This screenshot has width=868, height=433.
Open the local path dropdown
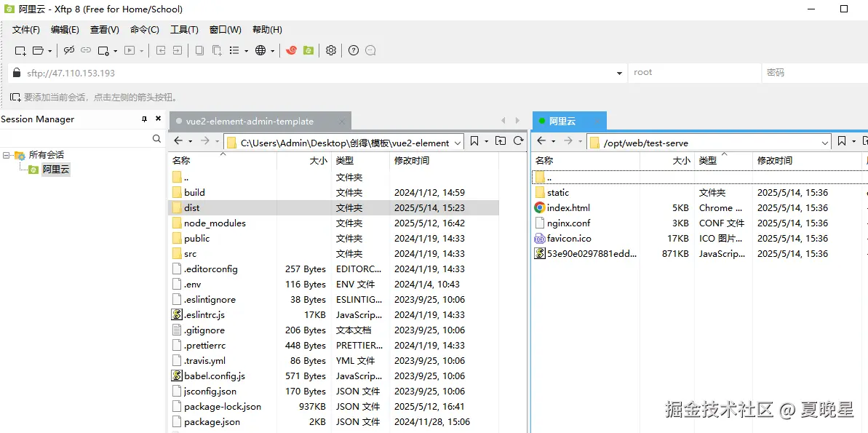pyautogui.click(x=457, y=143)
